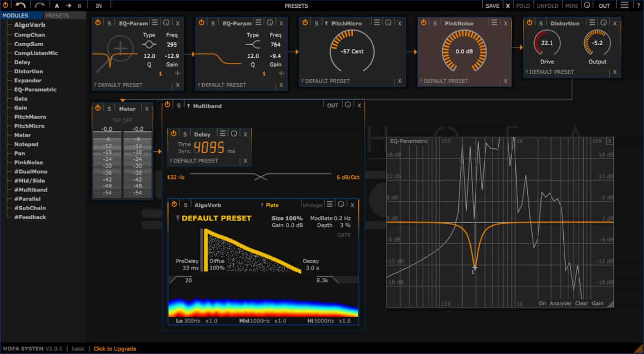Add band plus icon in first EQ-Param

point(178,73)
